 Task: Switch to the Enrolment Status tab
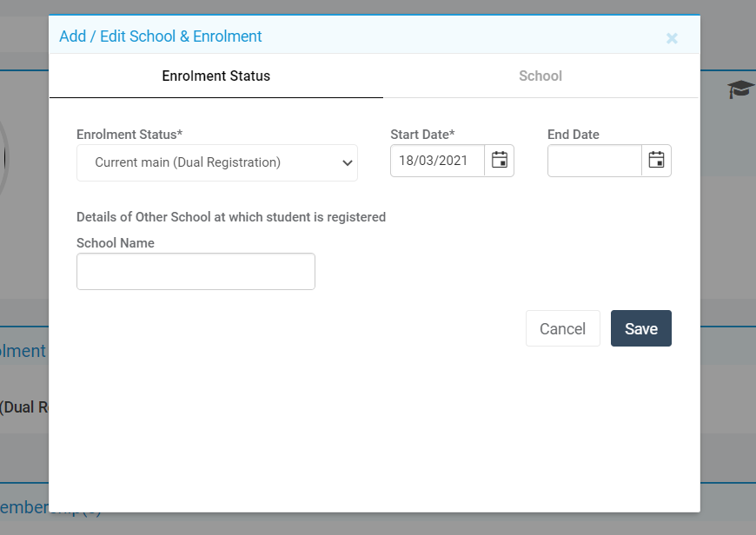[216, 76]
